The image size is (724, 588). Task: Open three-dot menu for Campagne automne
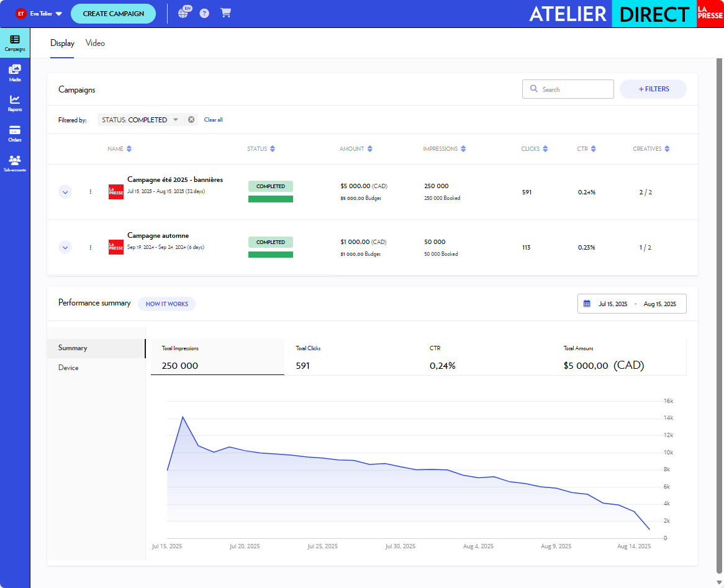click(91, 248)
